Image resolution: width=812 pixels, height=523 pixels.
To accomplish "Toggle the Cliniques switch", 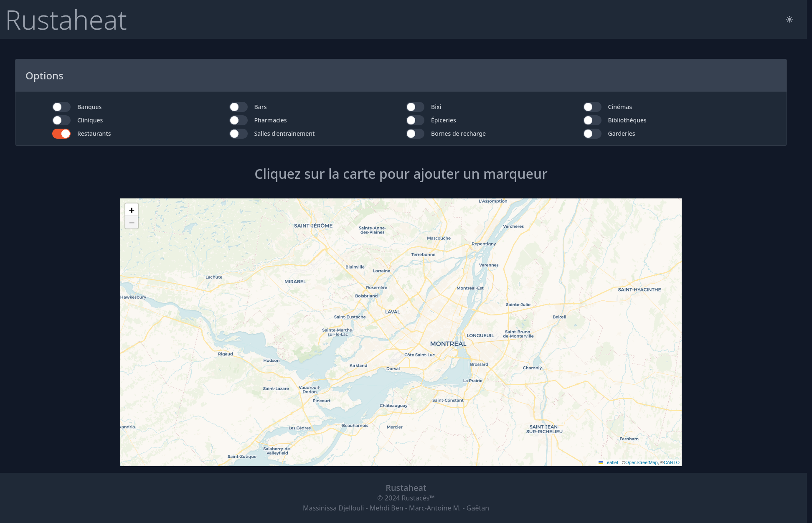I will click(x=61, y=120).
